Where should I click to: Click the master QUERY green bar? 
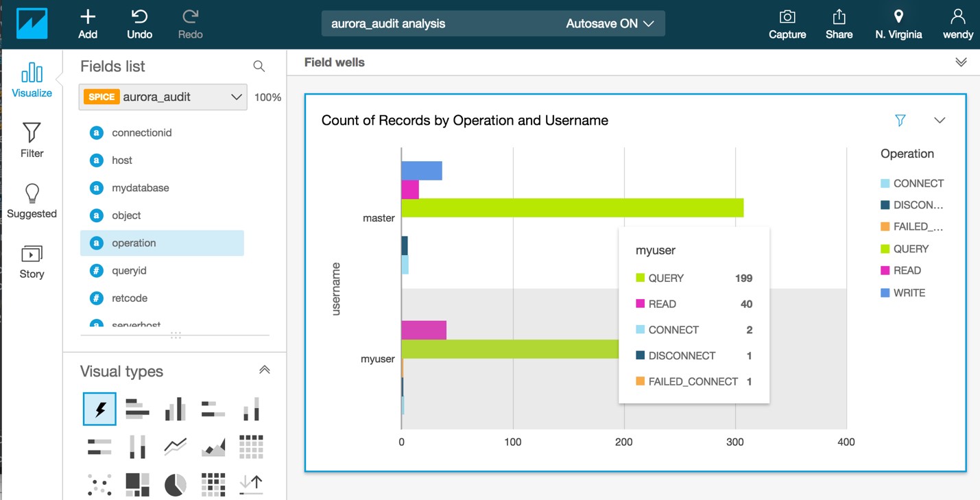coord(573,208)
